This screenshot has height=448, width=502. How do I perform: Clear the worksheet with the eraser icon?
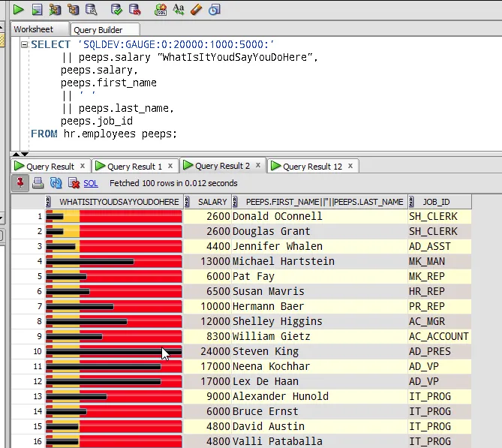[197, 10]
